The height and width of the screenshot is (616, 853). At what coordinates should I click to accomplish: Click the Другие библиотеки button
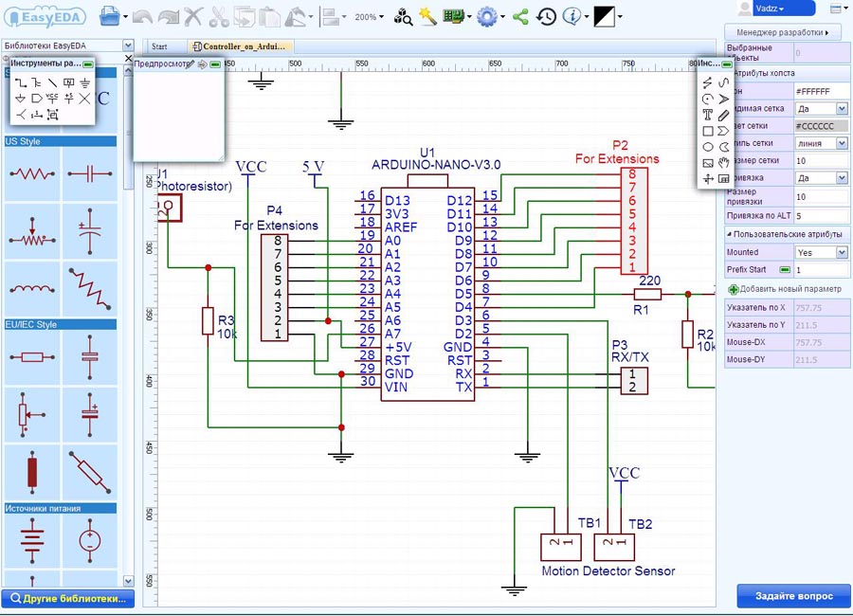tap(67, 599)
